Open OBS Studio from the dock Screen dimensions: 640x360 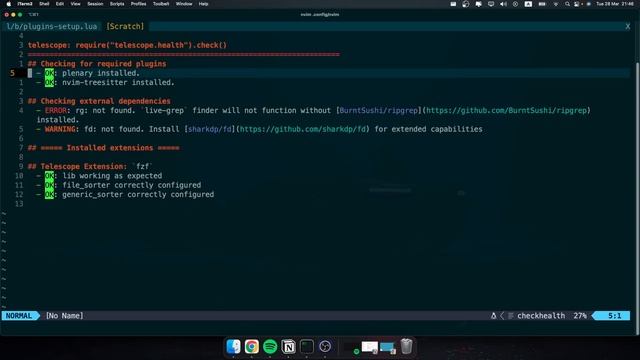(325, 347)
